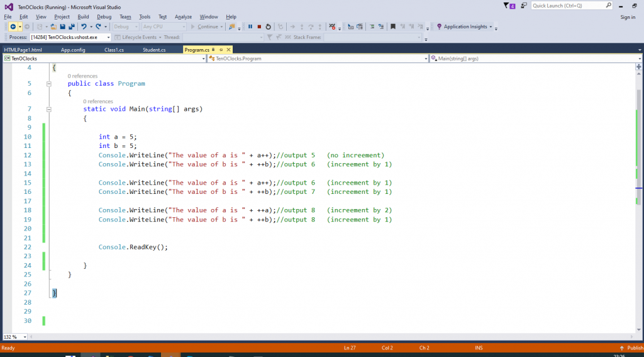
Task: Click the 'int a = 5;' code line
Action: click(x=118, y=137)
